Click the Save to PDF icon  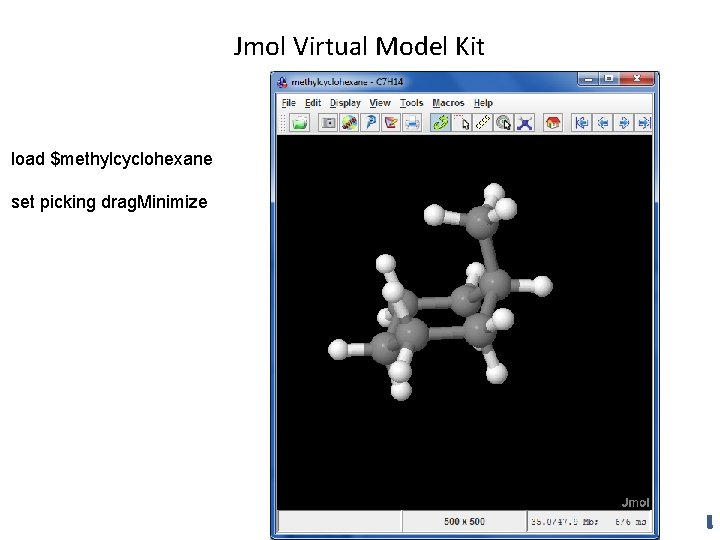tap(391, 123)
